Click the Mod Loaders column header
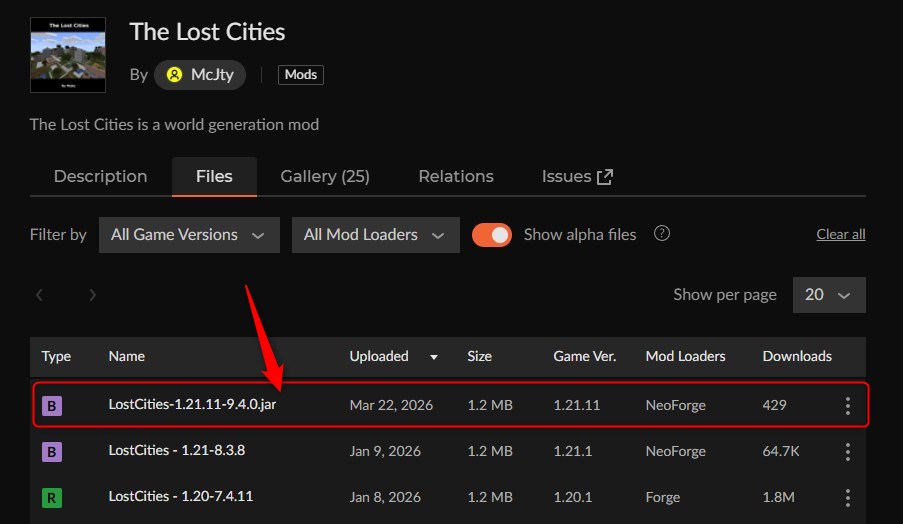 pyautogui.click(x=685, y=356)
